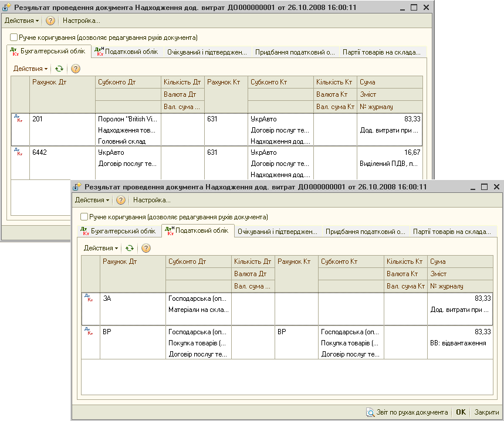Click document icon in back window title bar
Image resolution: width=504 pixels, height=421 pixels.
pos(6,7)
